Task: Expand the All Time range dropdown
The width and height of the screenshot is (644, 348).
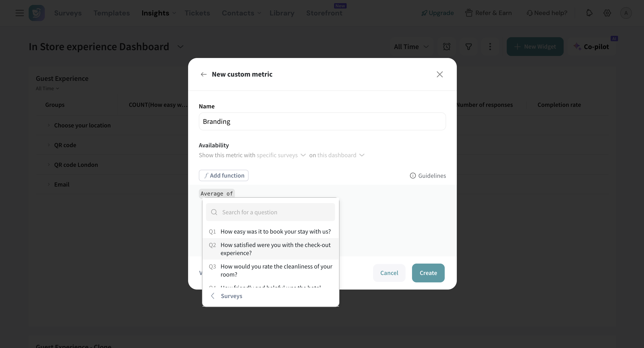Action: [x=411, y=47]
